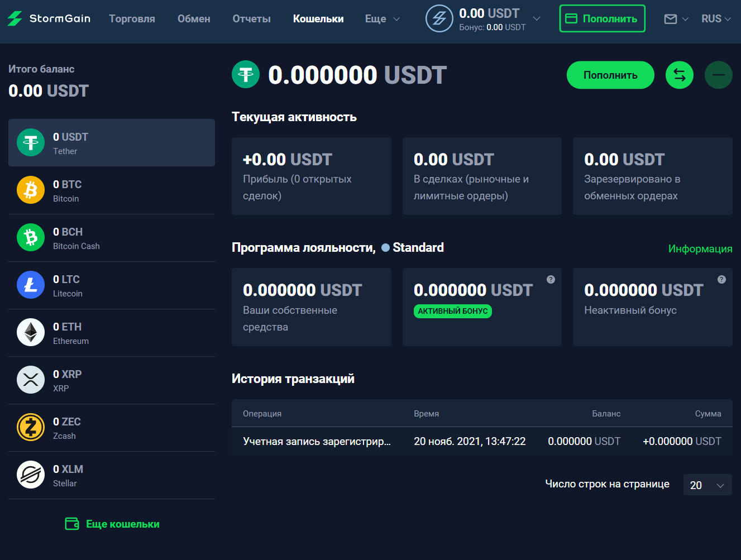Open the mail envelope icon
The height and width of the screenshot is (560, 741).
[x=671, y=19]
